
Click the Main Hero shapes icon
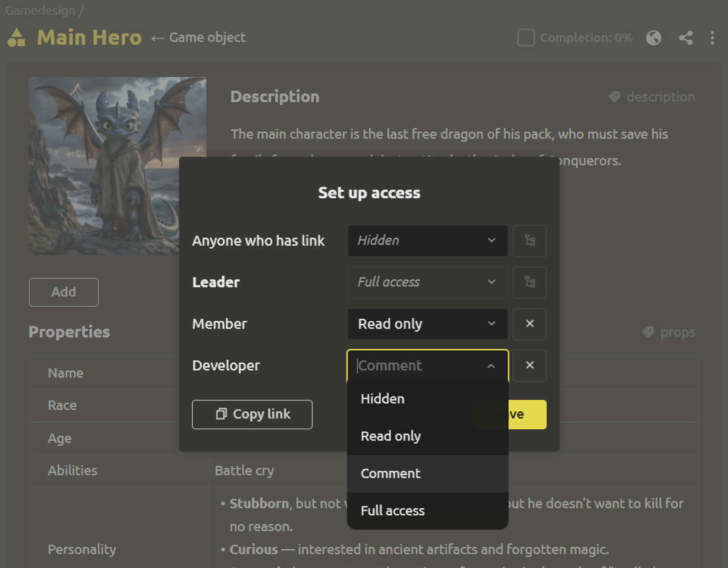17,38
